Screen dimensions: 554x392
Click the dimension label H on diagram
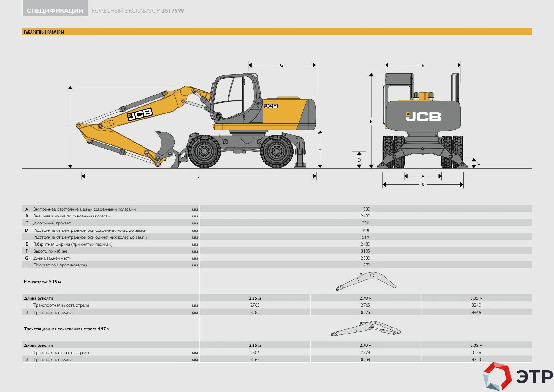click(x=320, y=150)
